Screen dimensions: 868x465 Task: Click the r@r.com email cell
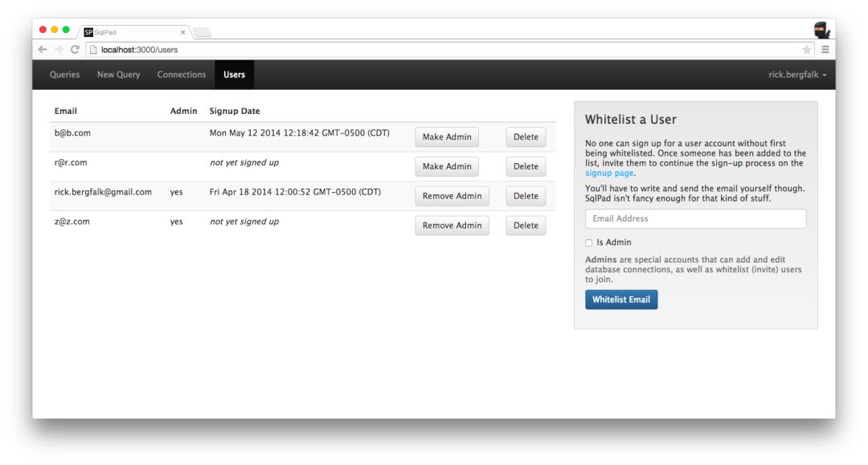(71, 162)
